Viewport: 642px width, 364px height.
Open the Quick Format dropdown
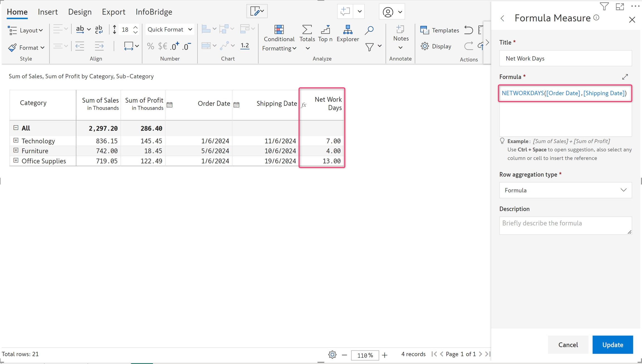[170, 29]
